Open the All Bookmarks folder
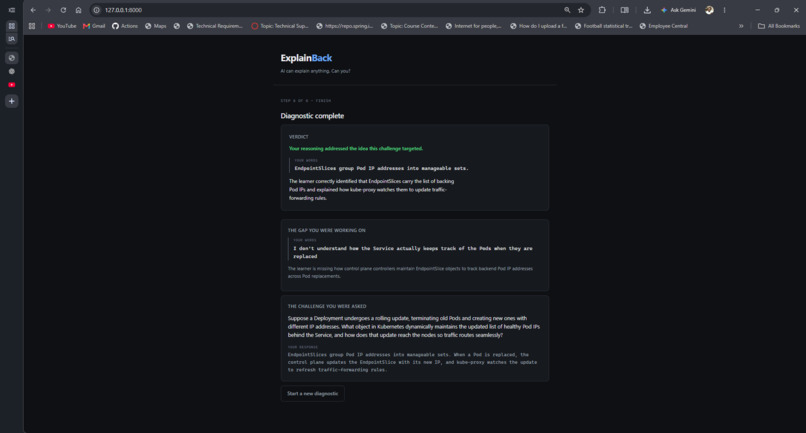 779,26
